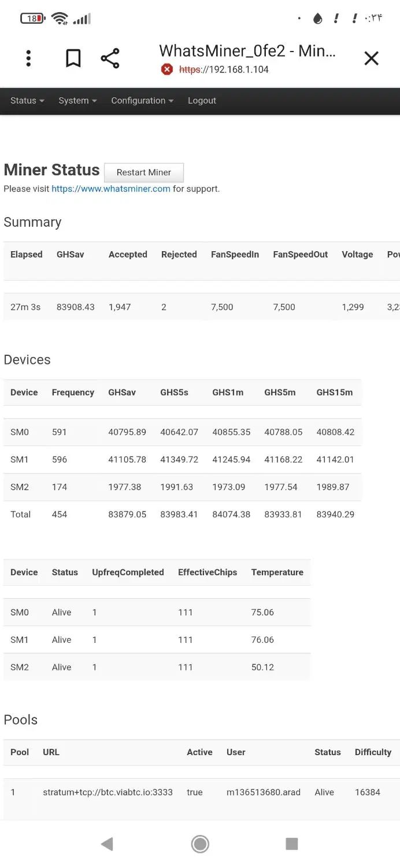The width and height of the screenshot is (400, 868).
Task: Select the stratum+tcp://btc.viabtc.io:3333 pool URL
Action: [x=108, y=792]
